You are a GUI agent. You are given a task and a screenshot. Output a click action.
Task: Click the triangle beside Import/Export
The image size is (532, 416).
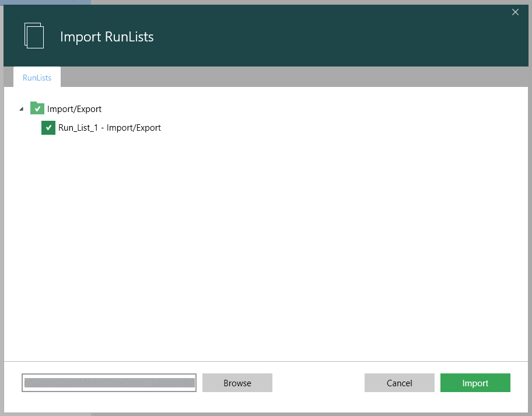(21, 109)
